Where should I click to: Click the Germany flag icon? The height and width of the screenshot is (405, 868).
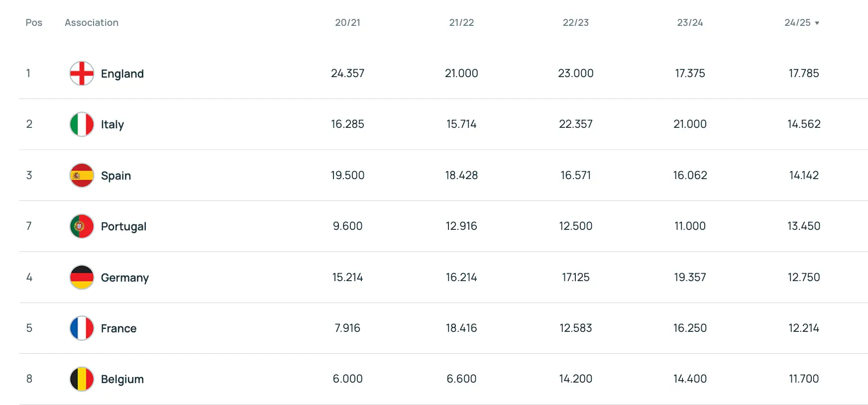82,277
